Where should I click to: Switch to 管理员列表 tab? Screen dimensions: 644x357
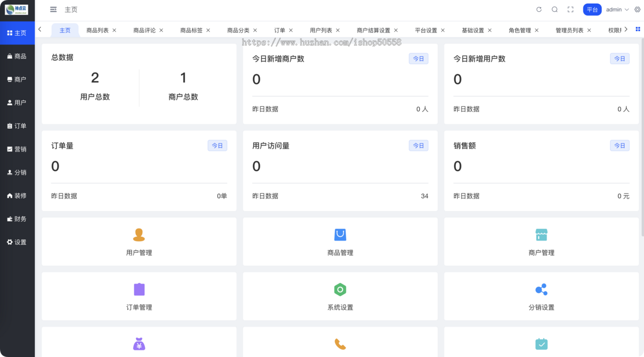[x=569, y=31]
